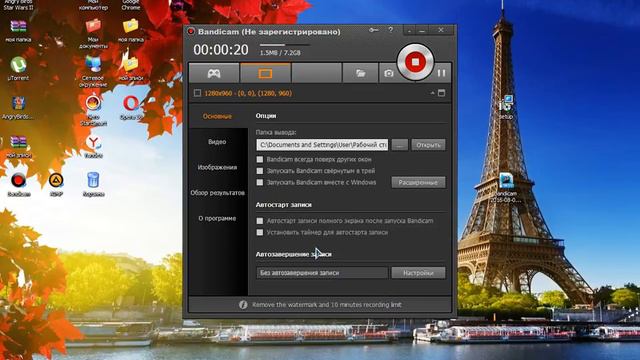Click the 00:00:20 recording timer

point(221,50)
